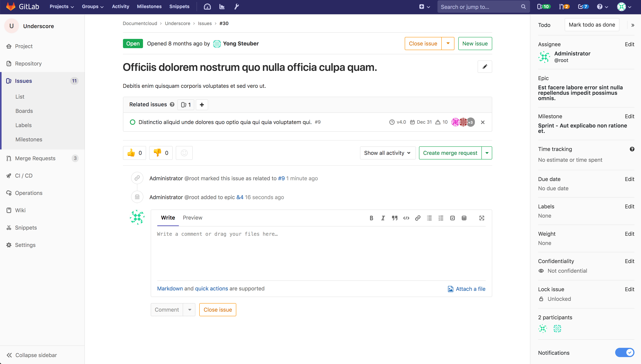Switch to the Preview tab

tap(192, 217)
